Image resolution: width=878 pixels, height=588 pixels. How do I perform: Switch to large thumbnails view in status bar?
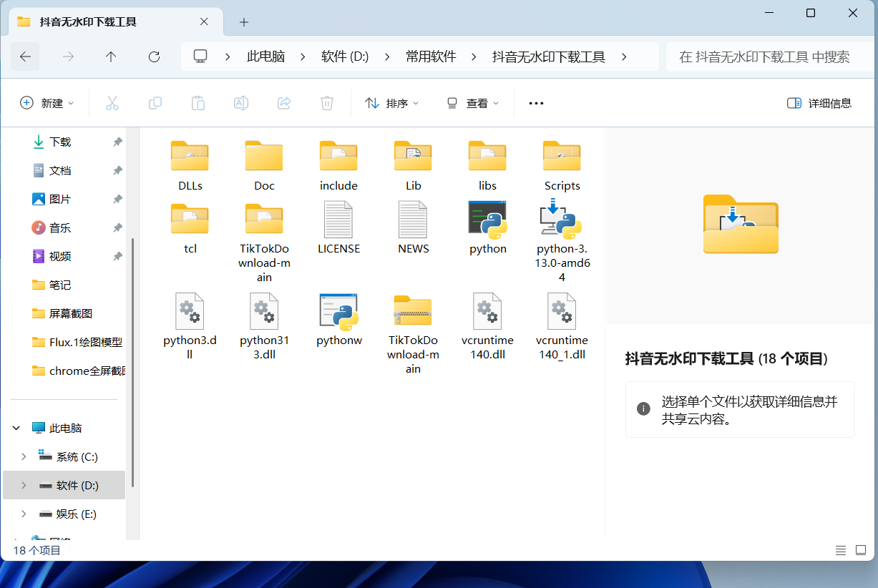click(861, 550)
